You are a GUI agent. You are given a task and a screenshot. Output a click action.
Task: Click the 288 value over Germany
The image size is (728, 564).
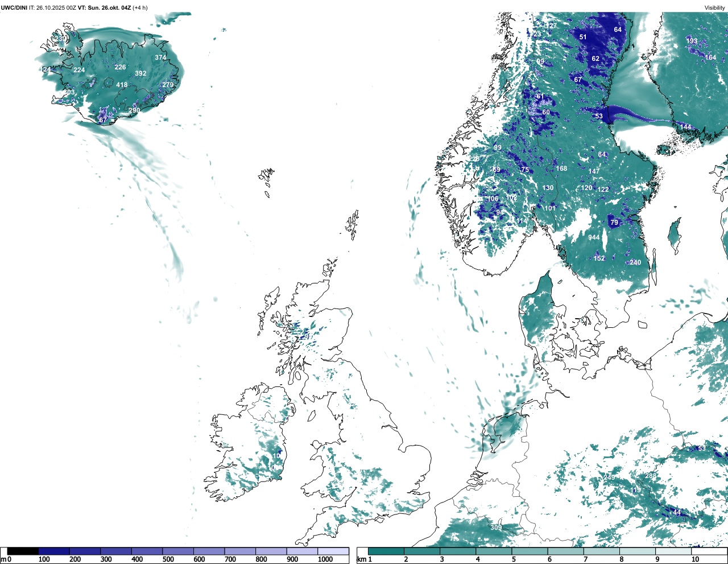[651, 476]
